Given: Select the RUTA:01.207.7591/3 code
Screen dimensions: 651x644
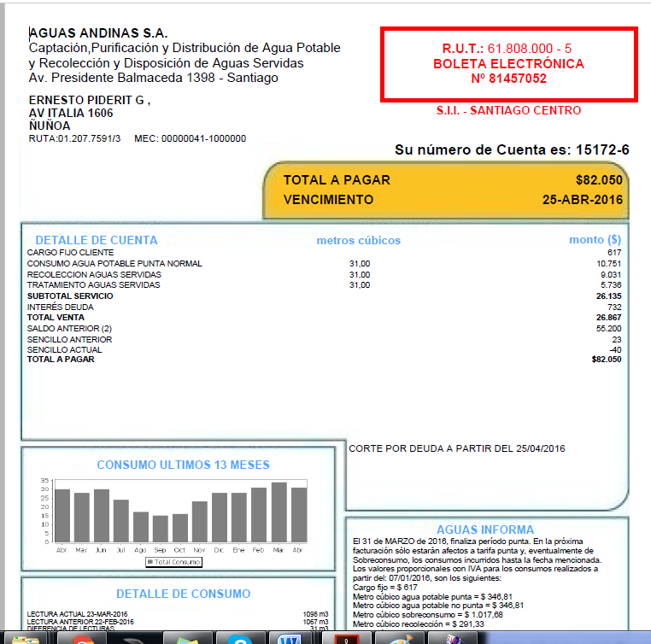Looking at the screenshot, I should [74, 138].
